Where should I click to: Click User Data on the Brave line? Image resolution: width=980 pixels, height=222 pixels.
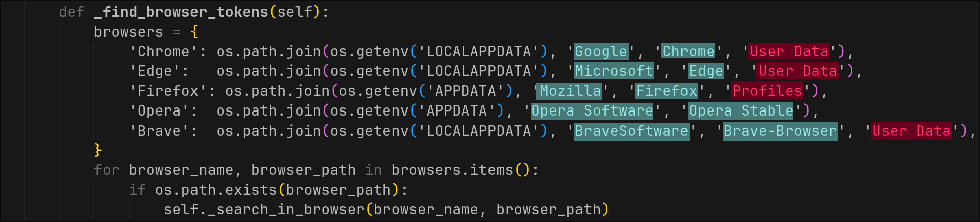911,131
